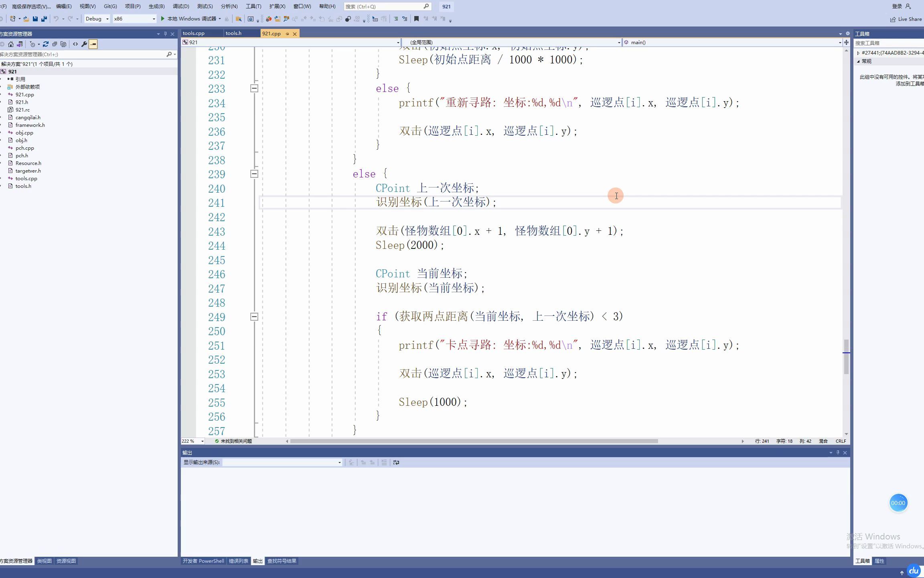The height and width of the screenshot is (578, 924).
Task: Click the Properties wrench icon in Solution Explorer
Action: coord(84,44)
